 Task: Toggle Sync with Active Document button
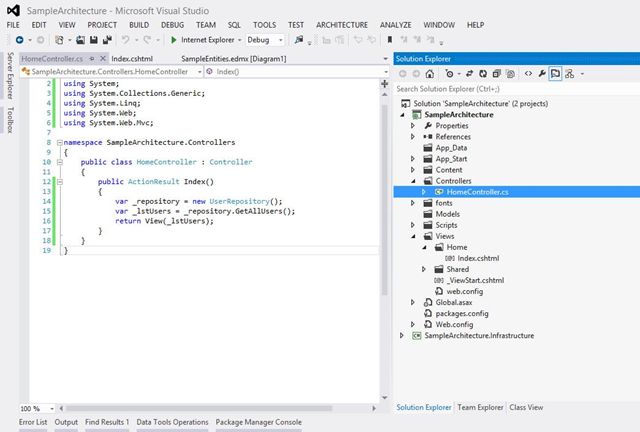tap(468, 73)
